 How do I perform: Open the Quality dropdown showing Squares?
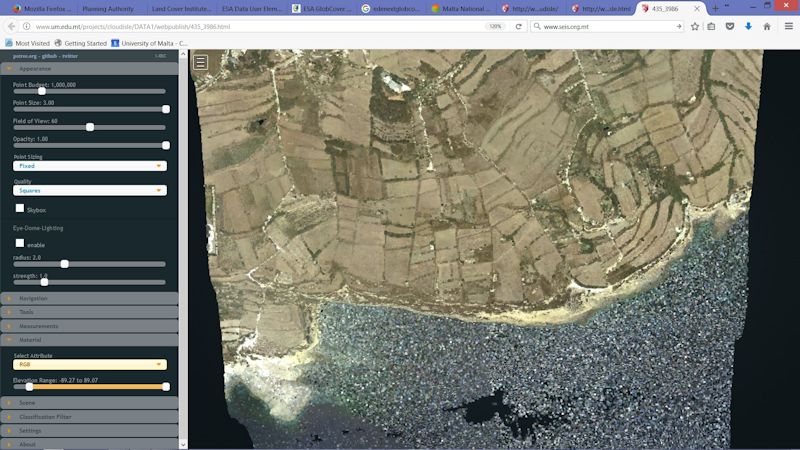coord(89,190)
